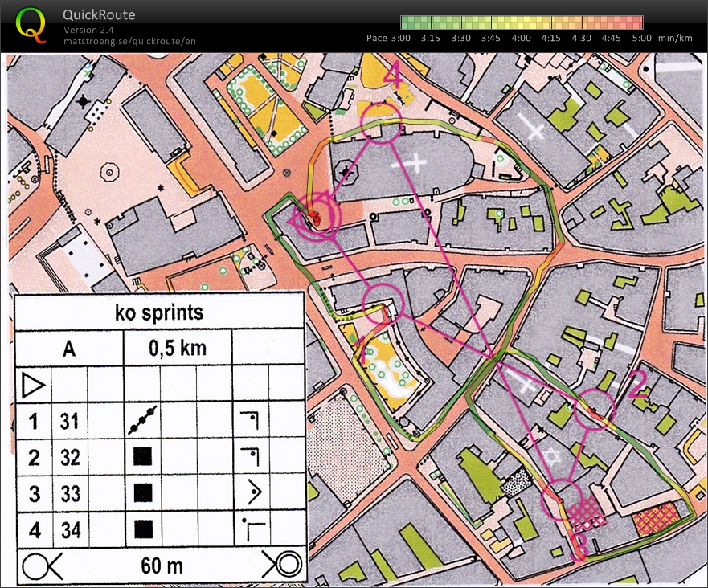Screen dimensions: 708x588
Task: Click the course class A cell
Action: click(x=69, y=349)
